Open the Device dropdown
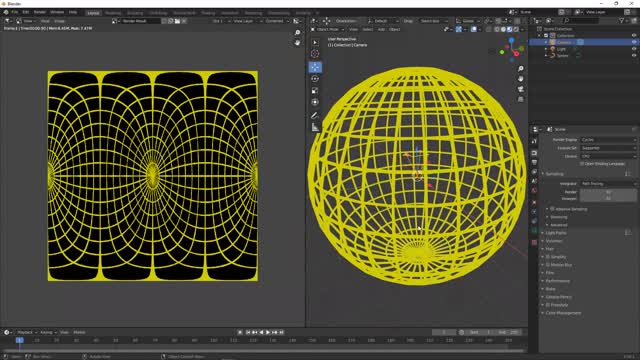The width and height of the screenshot is (640, 360). coord(608,156)
